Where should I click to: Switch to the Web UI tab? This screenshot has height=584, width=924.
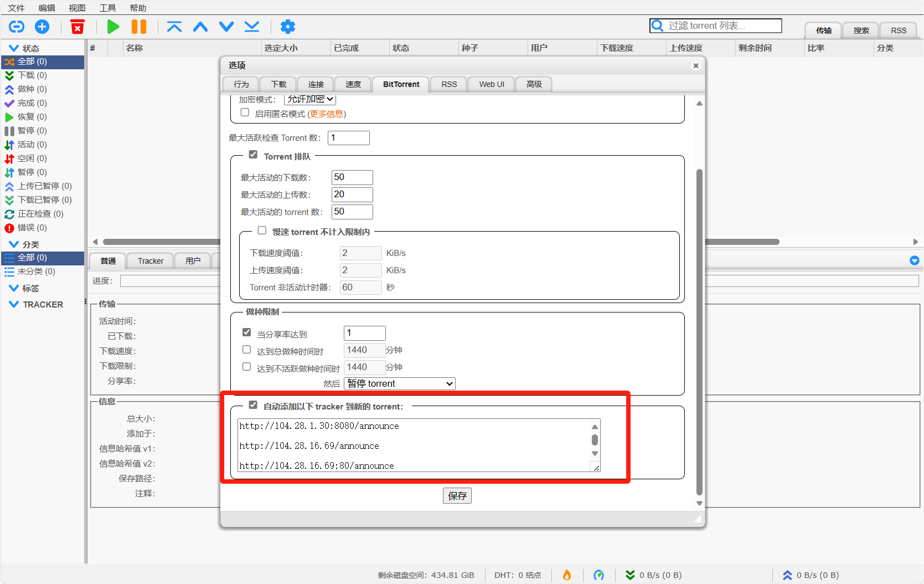click(x=491, y=84)
